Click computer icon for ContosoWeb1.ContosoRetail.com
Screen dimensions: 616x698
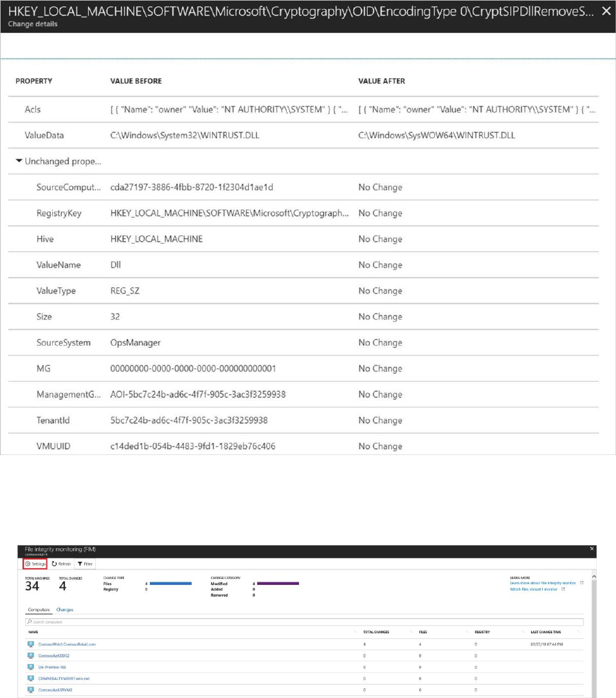click(31, 644)
